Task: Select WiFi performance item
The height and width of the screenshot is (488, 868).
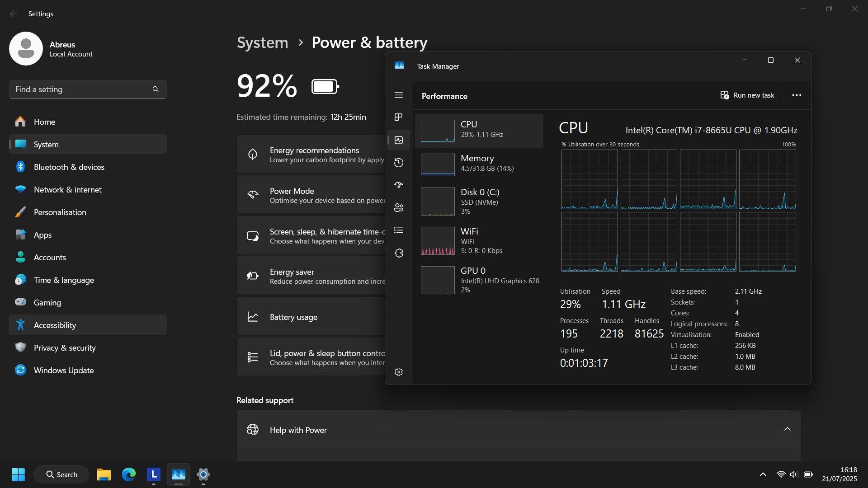Action: coord(479,241)
